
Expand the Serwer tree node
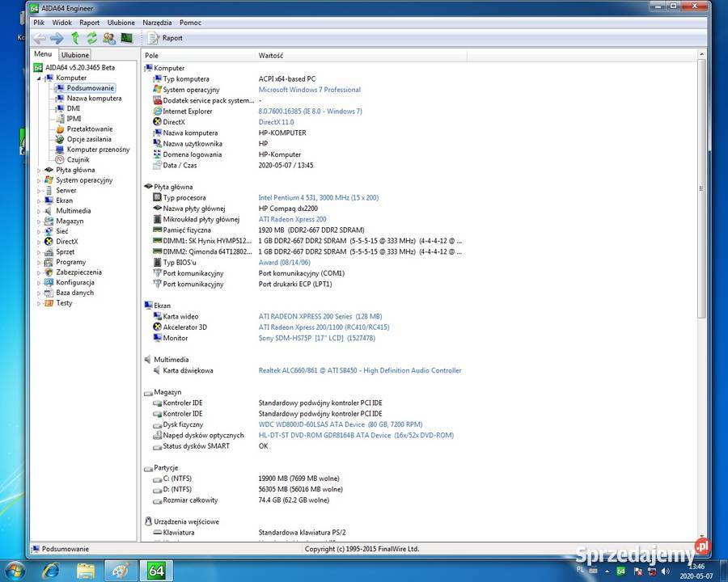pos(39,191)
